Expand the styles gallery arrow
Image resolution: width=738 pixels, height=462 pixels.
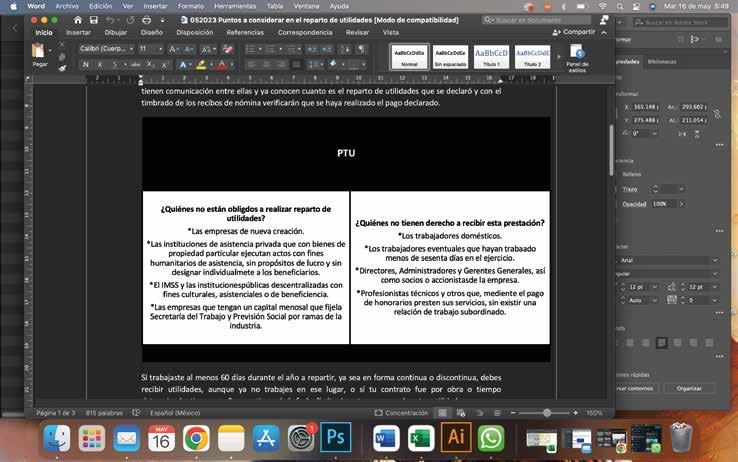tap(559, 57)
